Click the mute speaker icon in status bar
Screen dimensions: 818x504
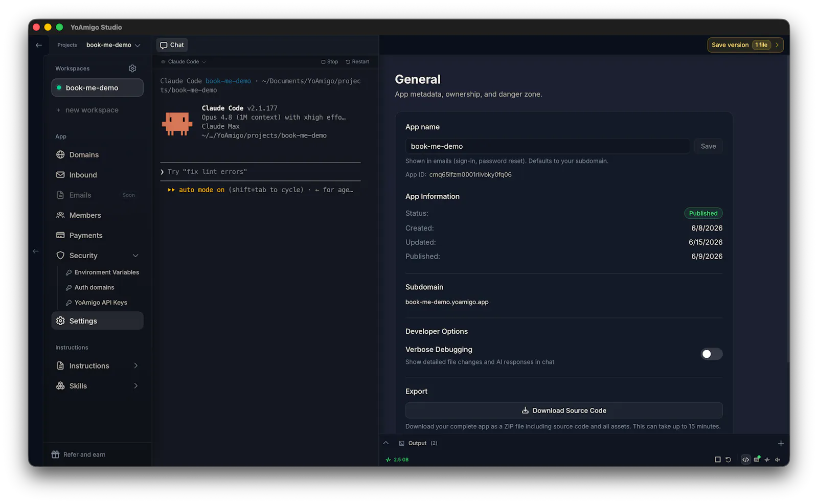[x=778, y=460]
